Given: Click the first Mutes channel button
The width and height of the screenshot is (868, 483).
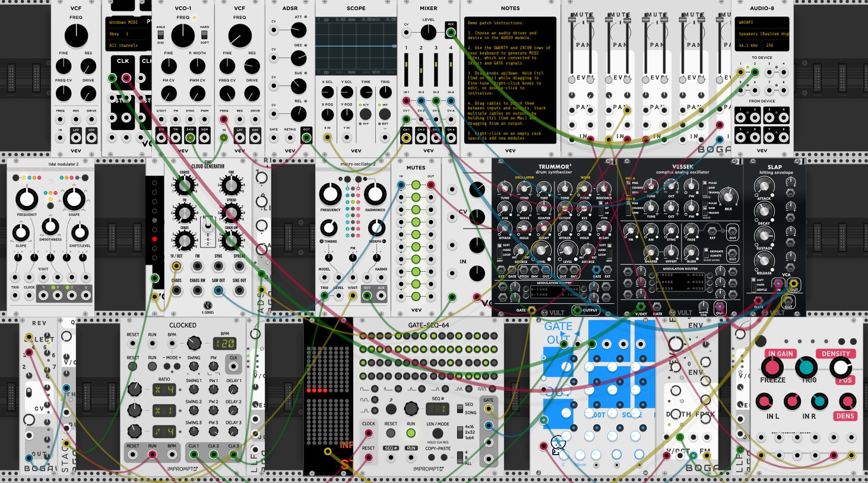Looking at the screenshot, I should coord(416,185).
